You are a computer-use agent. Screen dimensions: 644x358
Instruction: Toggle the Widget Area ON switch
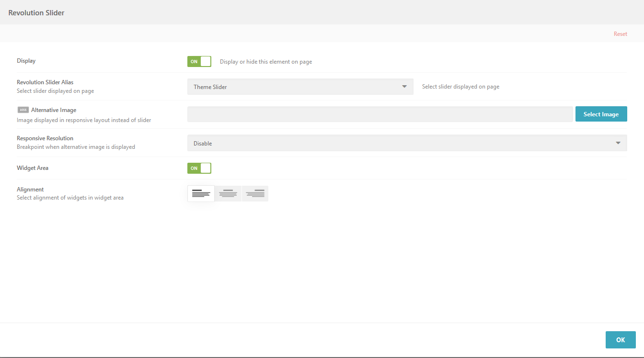[x=199, y=168]
